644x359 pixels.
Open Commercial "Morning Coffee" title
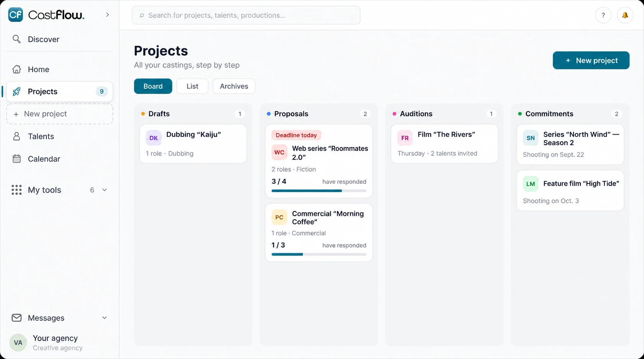tap(328, 217)
